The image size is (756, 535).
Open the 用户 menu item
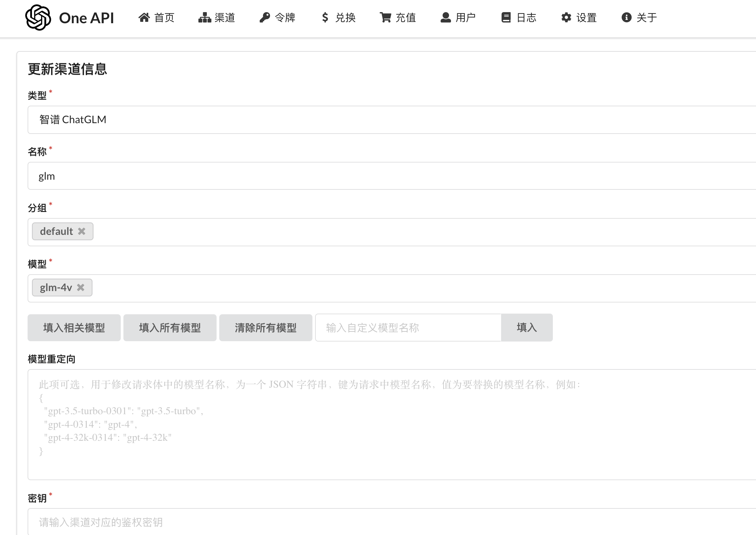tap(458, 17)
